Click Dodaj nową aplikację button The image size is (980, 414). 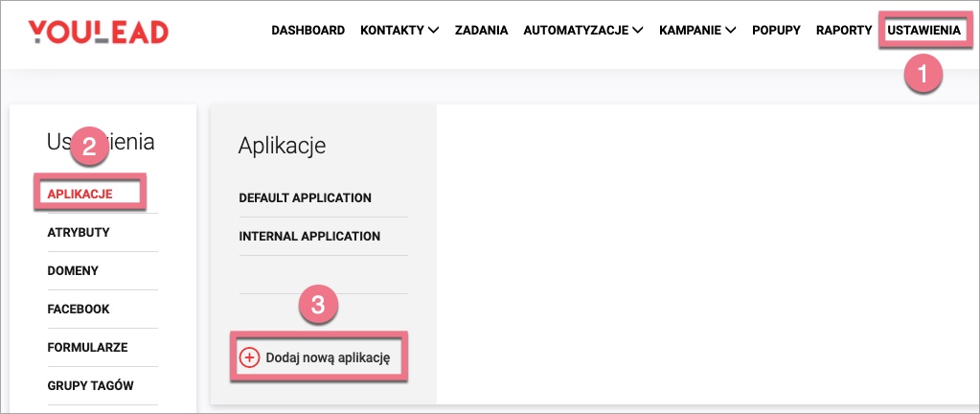(327, 357)
